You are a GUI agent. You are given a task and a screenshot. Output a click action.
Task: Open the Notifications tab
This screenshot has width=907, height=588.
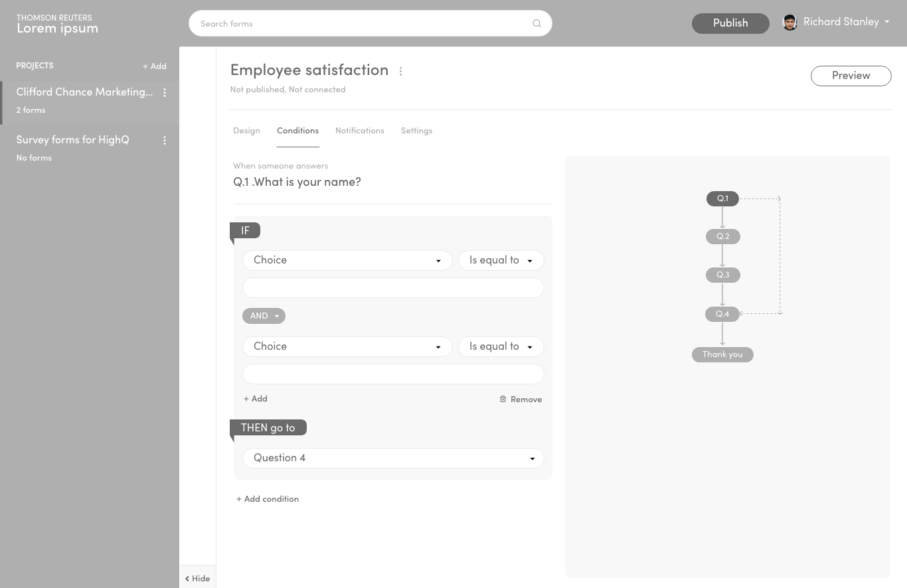pos(359,131)
